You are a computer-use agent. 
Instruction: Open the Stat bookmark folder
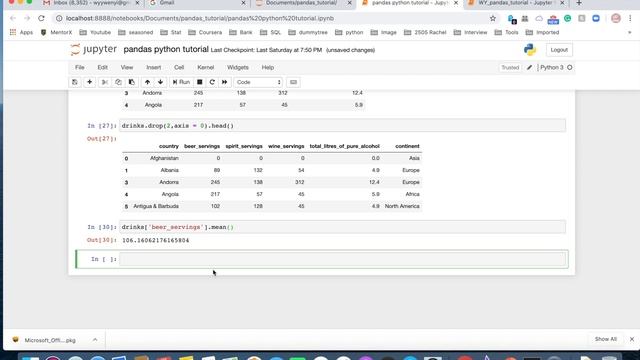[x=171, y=32]
